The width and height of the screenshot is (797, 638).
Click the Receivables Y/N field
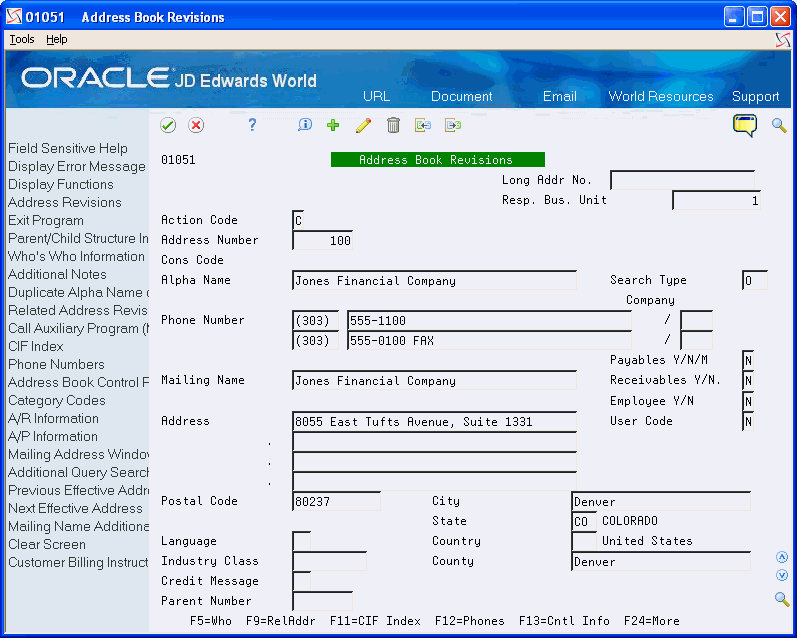(x=748, y=380)
